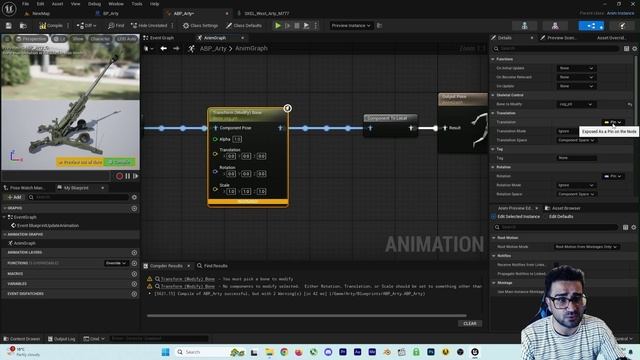Open the Asset menu
This screenshot has height=360, width=640.
point(57,4)
